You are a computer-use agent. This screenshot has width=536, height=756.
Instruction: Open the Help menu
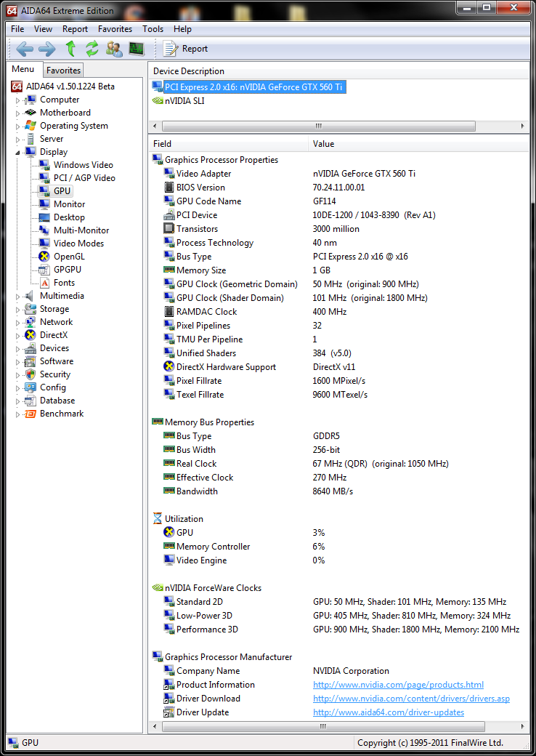click(182, 29)
